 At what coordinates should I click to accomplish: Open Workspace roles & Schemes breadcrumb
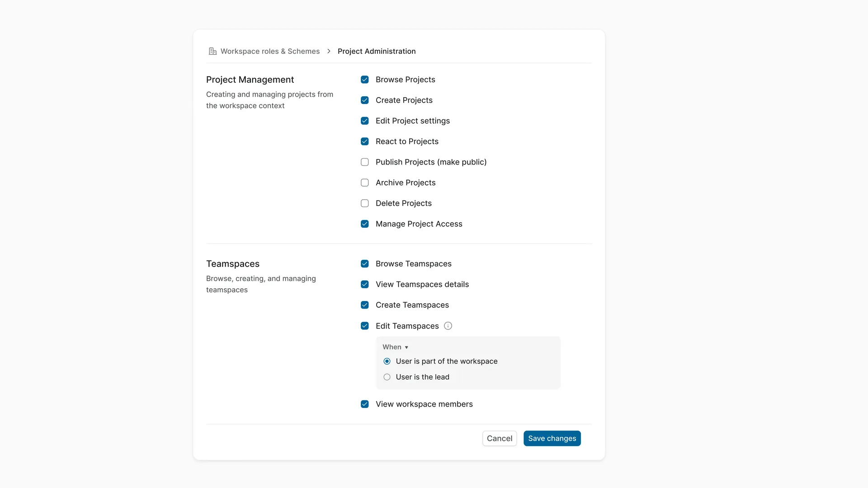[270, 51]
